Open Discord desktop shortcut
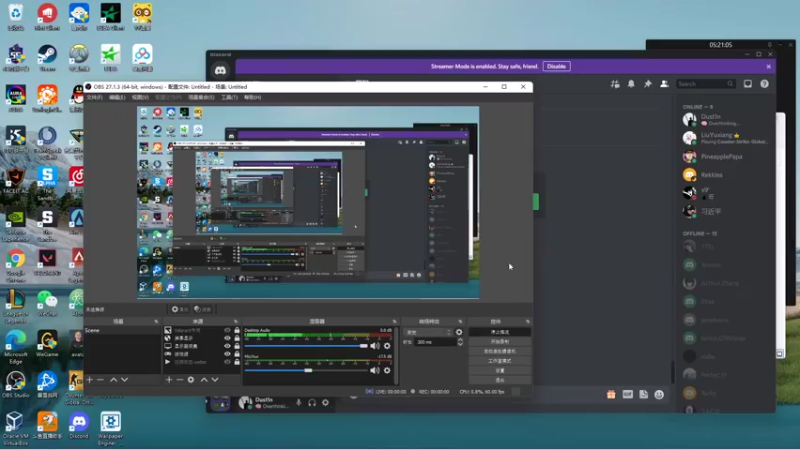 click(x=79, y=426)
